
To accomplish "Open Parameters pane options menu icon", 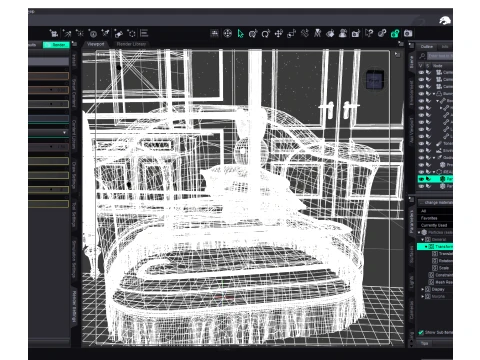I will click(x=412, y=200).
